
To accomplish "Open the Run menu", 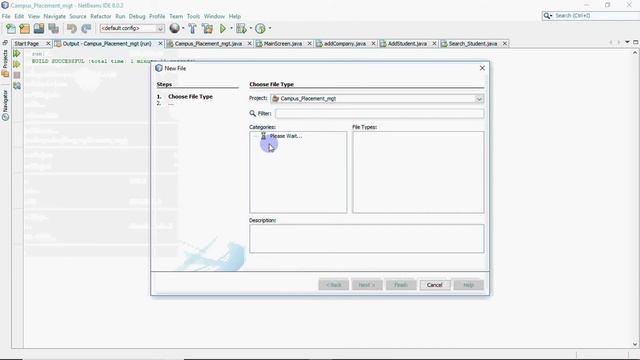I will coord(120,16).
